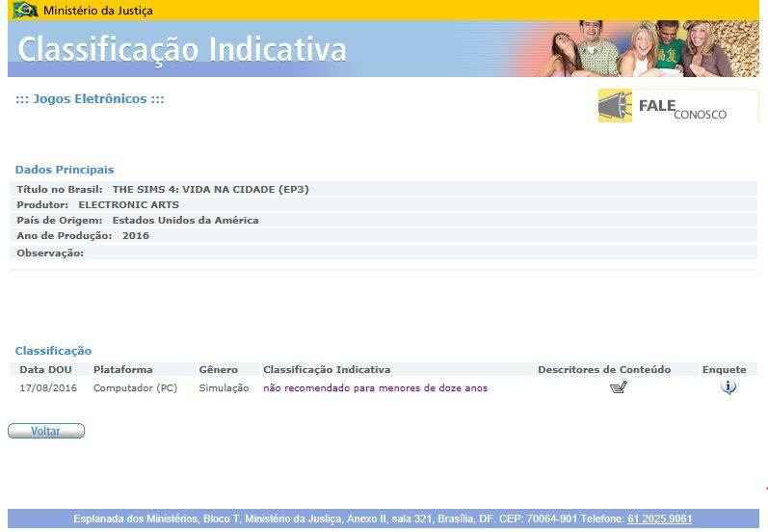Click the Plataforma column header
The image size is (768, 532).
pyautogui.click(x=122, y=369)
